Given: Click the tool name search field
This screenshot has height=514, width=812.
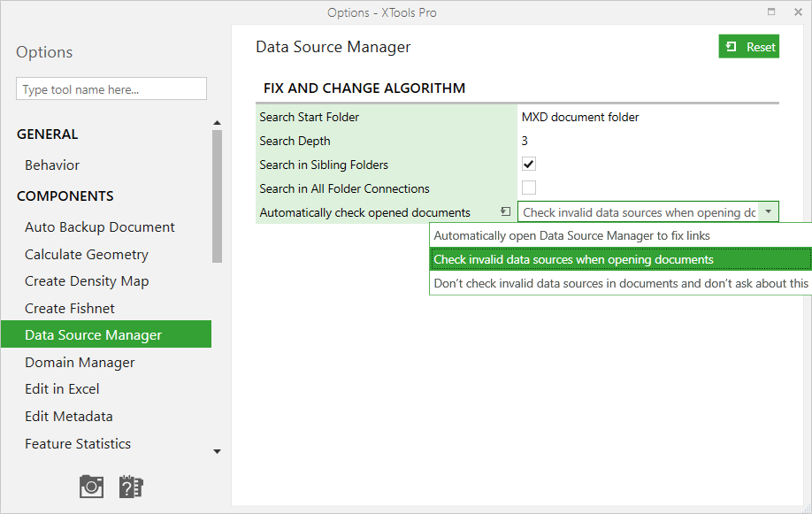Looking at the screenshot, I should pyautogui.click(x=111, y=89).
